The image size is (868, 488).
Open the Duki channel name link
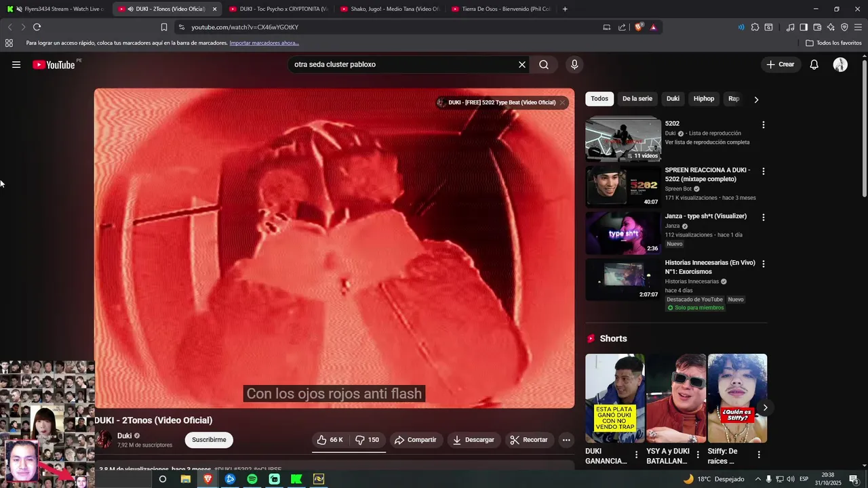[124, 436]
